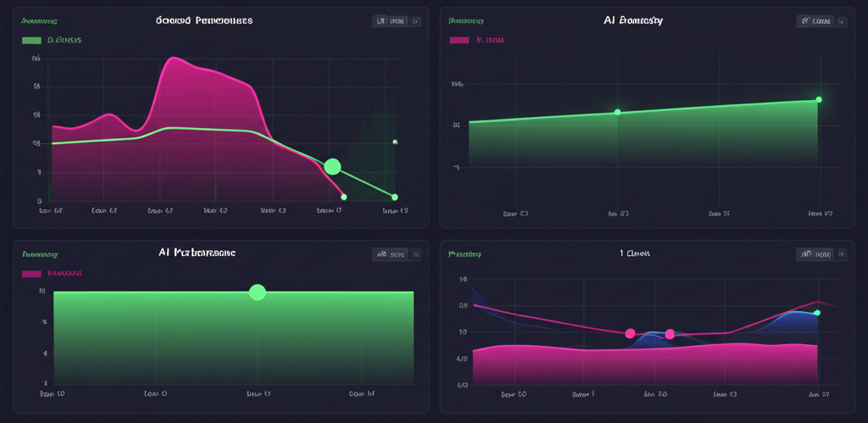Click the green header label in the bottom-right panel
This screenshot has height=423, width=868.
click(x=465, y=253)
